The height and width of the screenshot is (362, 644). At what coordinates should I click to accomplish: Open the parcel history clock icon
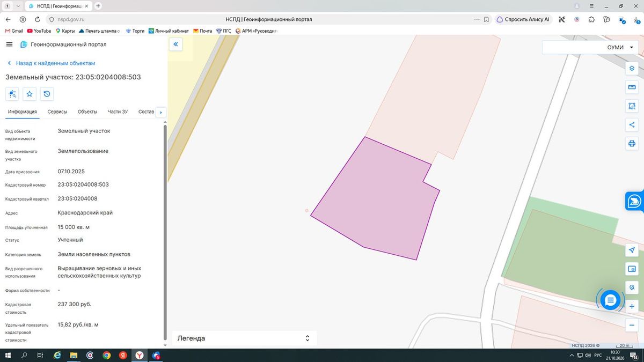(47, 94)
